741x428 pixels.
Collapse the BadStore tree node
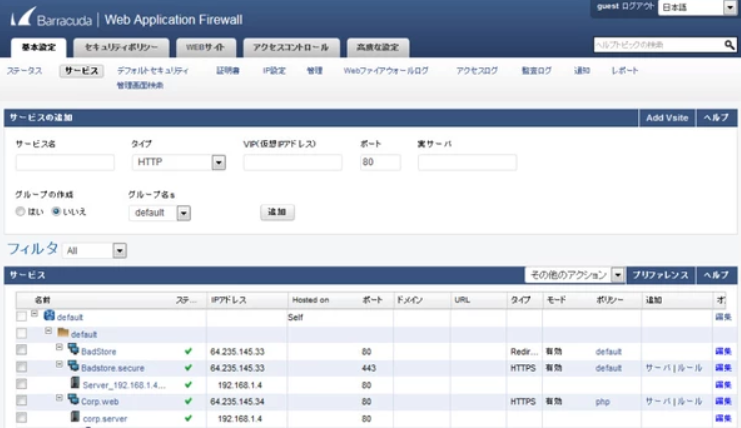click(x=59, y=347)
